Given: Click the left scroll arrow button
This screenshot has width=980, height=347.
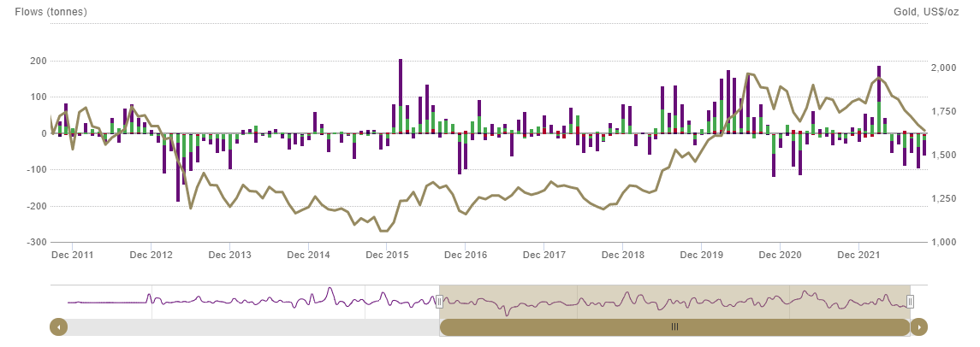Looking at the screenshot, I should coord(58,326).
